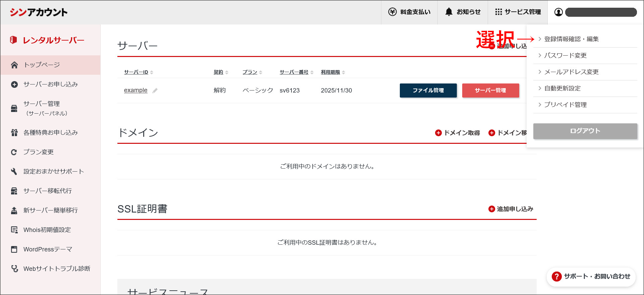This screenshot has width=644, height=295.
Task: Click the シンアカウント logo
Action: pos(39,12)
